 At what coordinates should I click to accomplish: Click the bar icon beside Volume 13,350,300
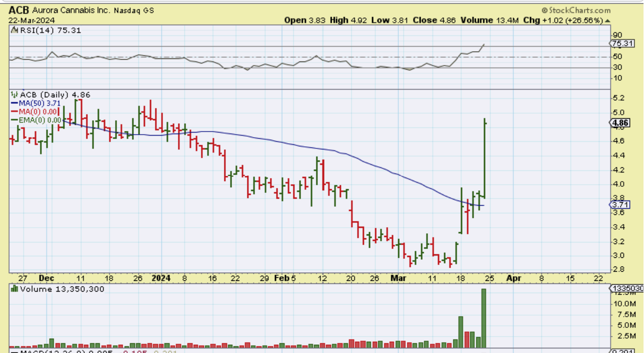click(14, 289)
